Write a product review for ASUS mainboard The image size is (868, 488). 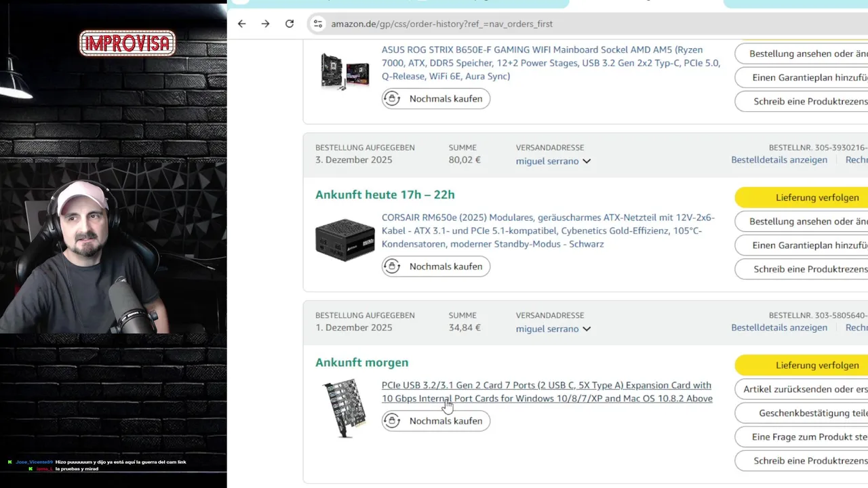pyautogui.click(x=802, y=101)
